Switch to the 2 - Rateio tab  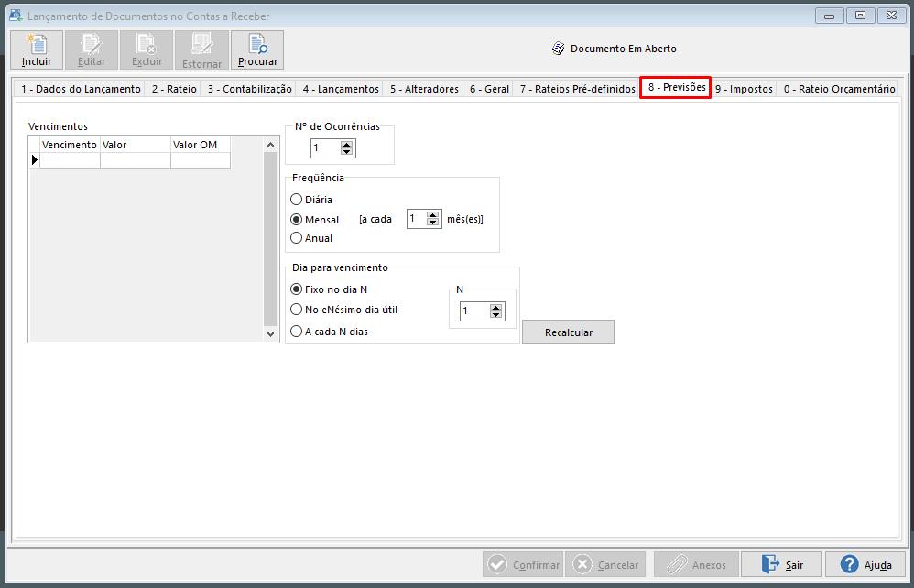click(x=174, y=89)
